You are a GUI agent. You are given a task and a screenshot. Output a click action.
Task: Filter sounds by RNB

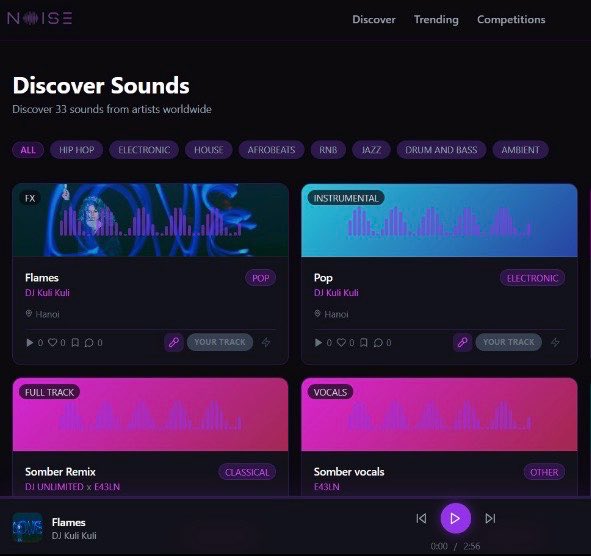point(328,150)
